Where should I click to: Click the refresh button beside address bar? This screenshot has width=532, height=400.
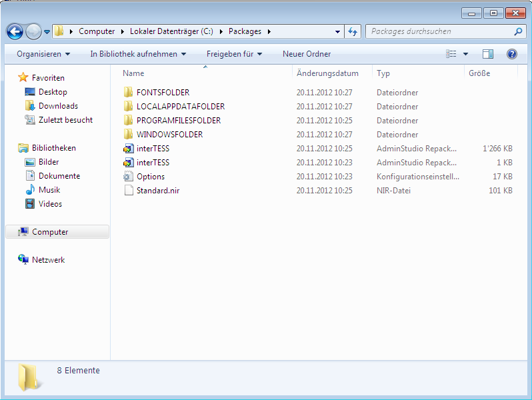tap(353, 31)
